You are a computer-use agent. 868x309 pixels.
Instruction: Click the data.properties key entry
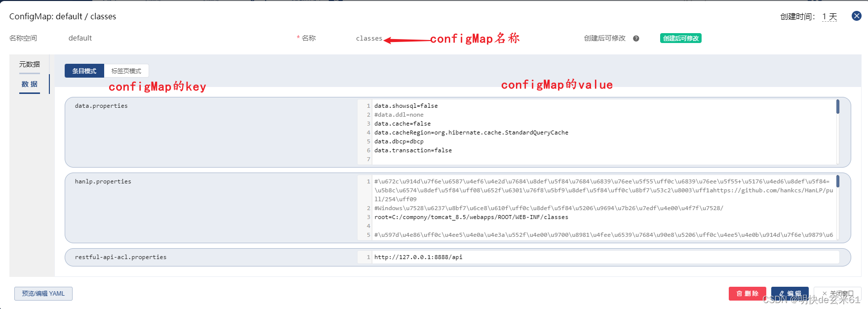[101, 106]
